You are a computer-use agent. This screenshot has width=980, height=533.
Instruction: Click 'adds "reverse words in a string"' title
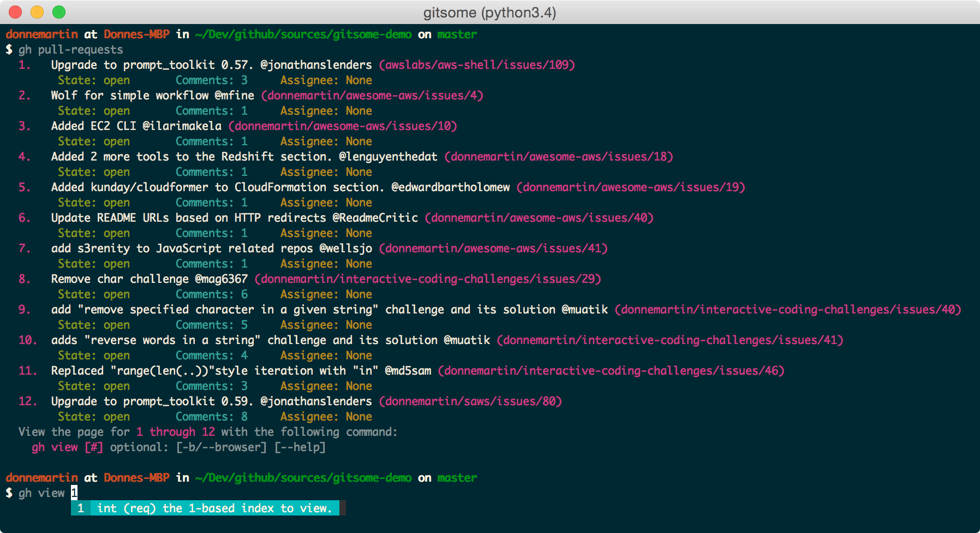(156, 340)
